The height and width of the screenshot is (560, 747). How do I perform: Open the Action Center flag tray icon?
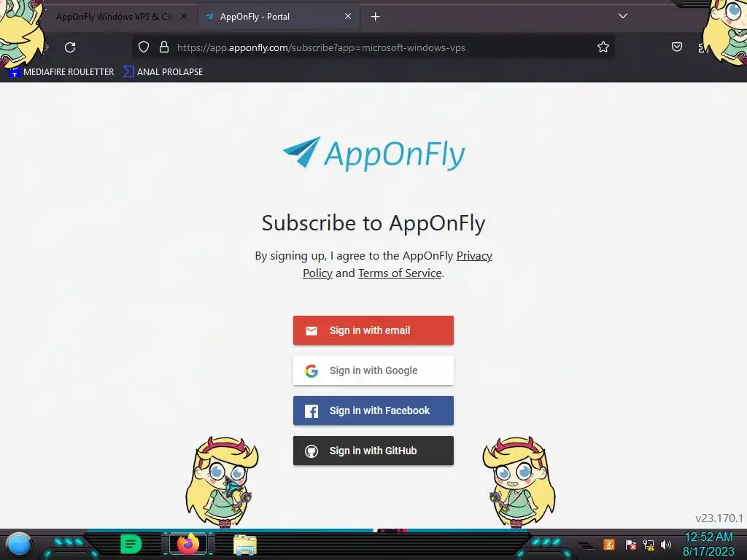(630, 544)
